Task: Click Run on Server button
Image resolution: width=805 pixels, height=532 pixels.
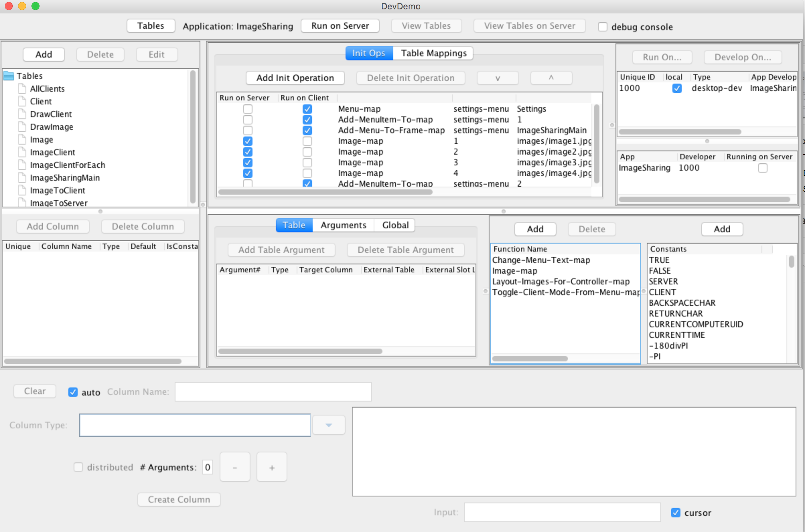Action: [340, 26]
